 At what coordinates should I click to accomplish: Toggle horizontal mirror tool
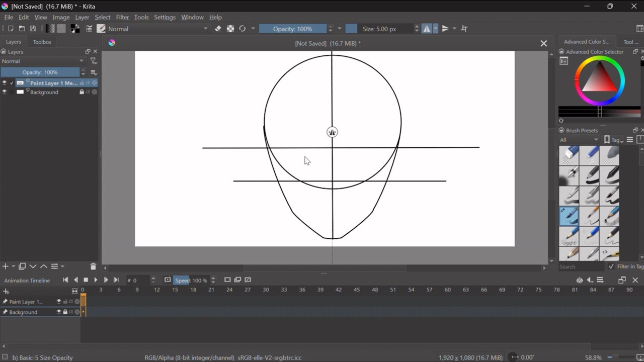(427, 29)
